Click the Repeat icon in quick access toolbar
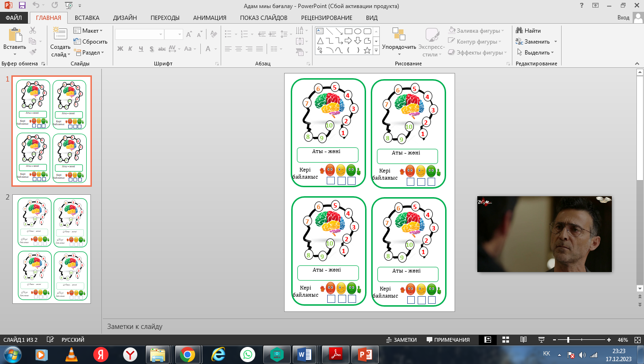 tap(54, 6)
